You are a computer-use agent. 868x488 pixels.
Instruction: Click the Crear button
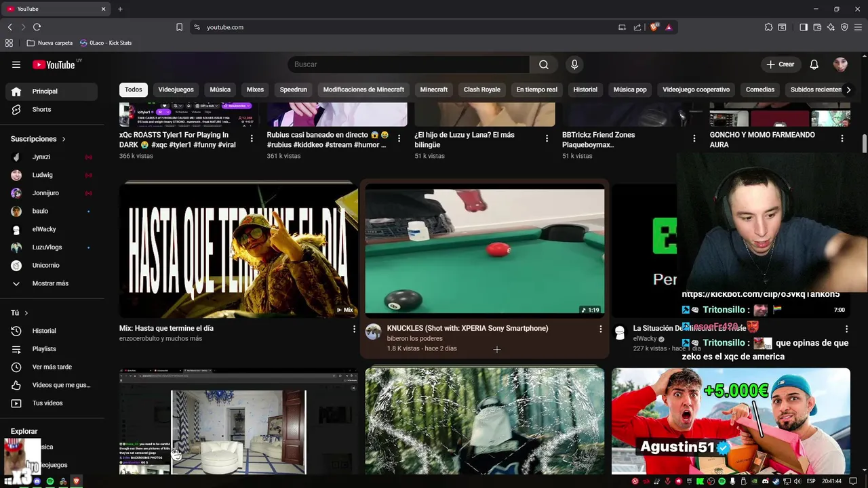[780, 64]
